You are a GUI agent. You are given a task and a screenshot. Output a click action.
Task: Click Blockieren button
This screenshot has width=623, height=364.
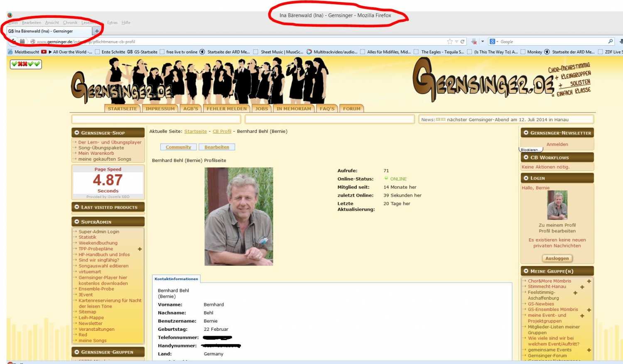(x=531, y=150)
